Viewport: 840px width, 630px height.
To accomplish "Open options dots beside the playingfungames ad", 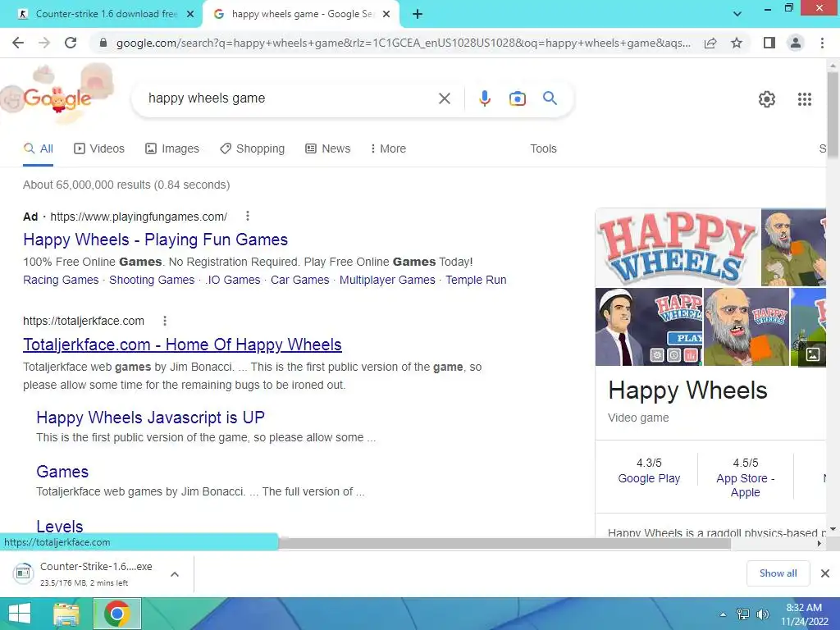I will pyautogui.click(x=247, y=216).
